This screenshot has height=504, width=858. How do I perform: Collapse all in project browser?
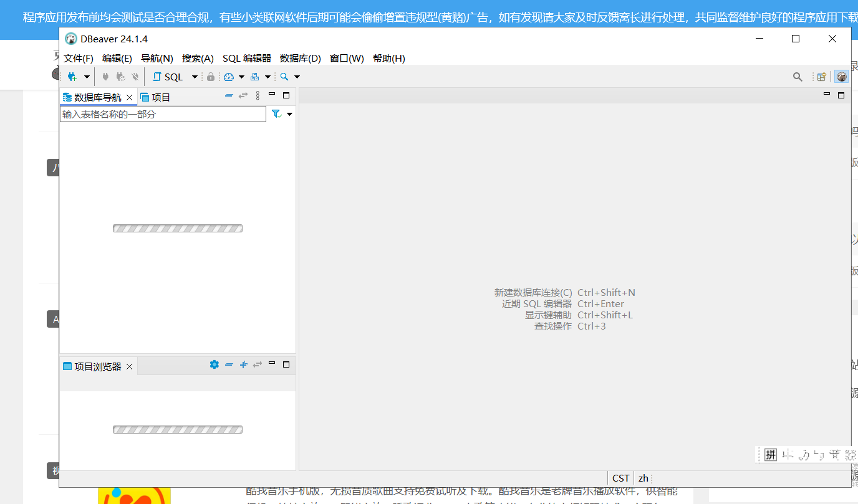point(229,364)
